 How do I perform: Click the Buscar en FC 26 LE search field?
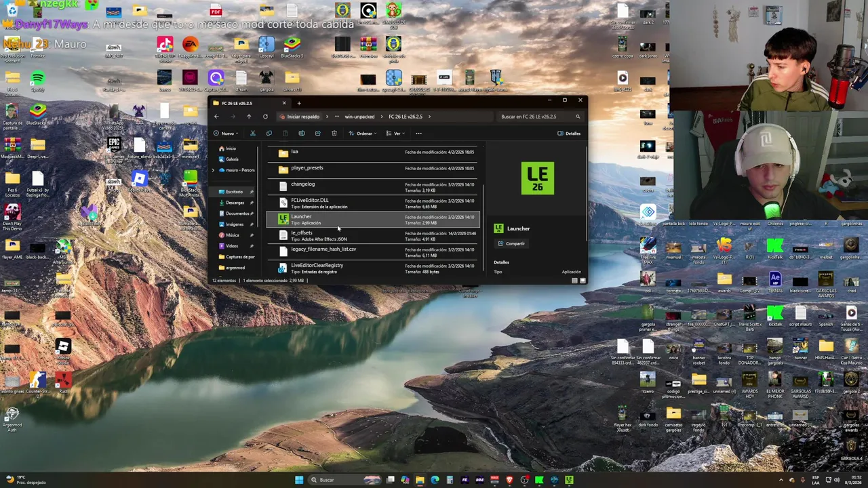point(540,117)
